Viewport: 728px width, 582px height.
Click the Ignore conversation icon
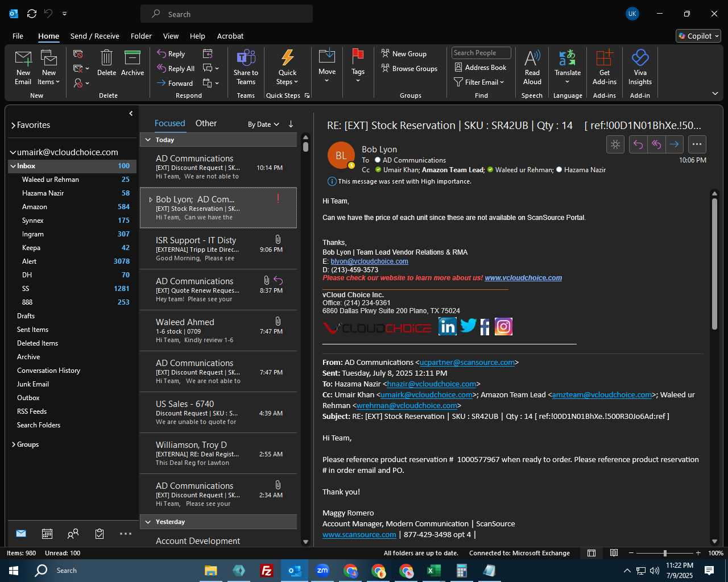point(78,54)
